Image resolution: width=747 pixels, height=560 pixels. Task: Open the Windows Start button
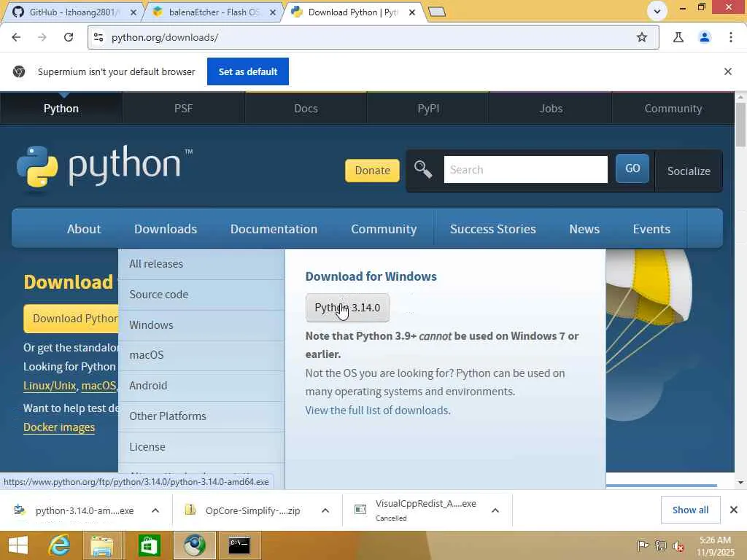click(x=18, y=545)
